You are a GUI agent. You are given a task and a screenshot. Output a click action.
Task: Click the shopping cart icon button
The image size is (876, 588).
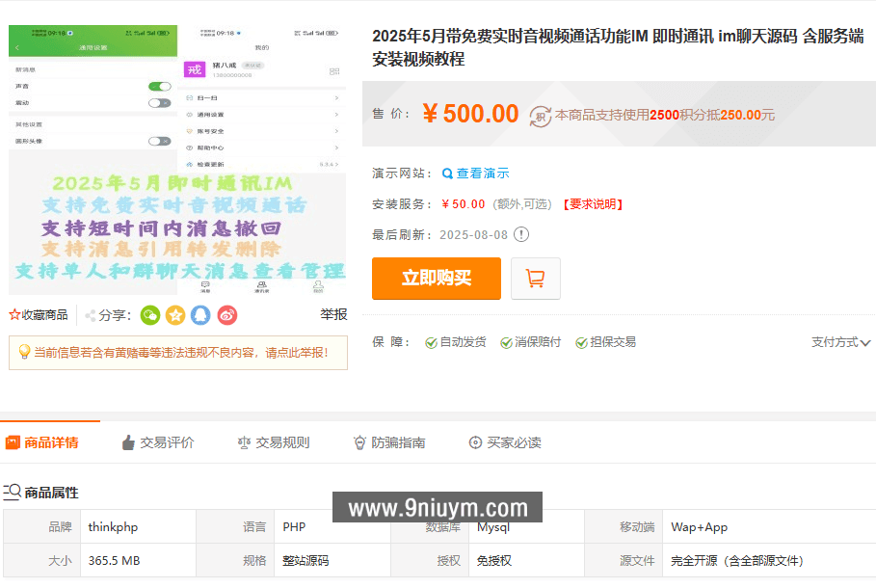coord(536,279)
